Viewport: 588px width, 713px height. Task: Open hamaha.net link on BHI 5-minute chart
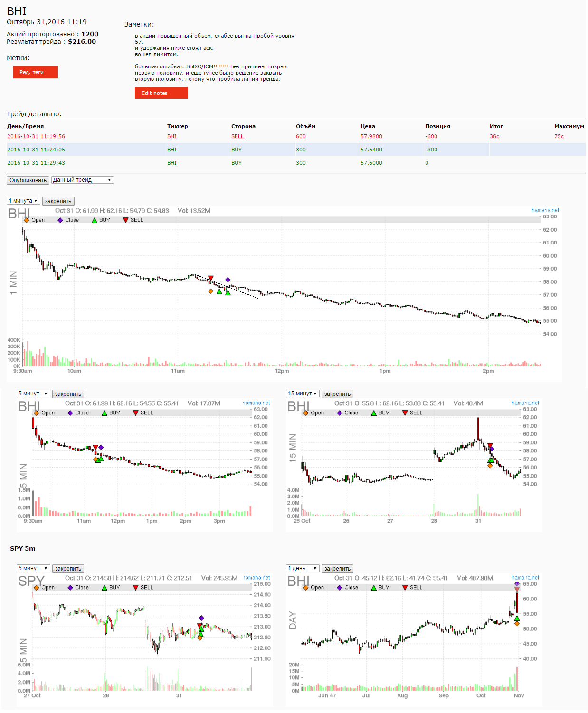(x=256, y=403)
